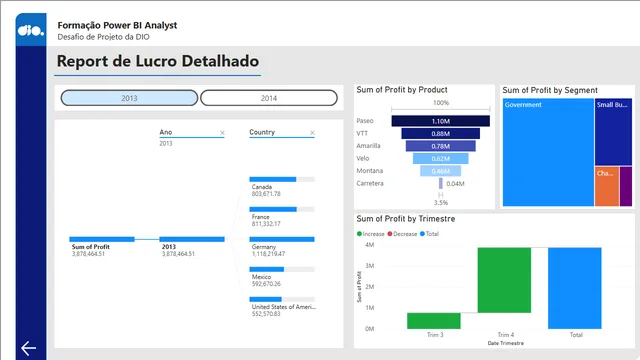Select the purple treemap tile

point(626,186)
